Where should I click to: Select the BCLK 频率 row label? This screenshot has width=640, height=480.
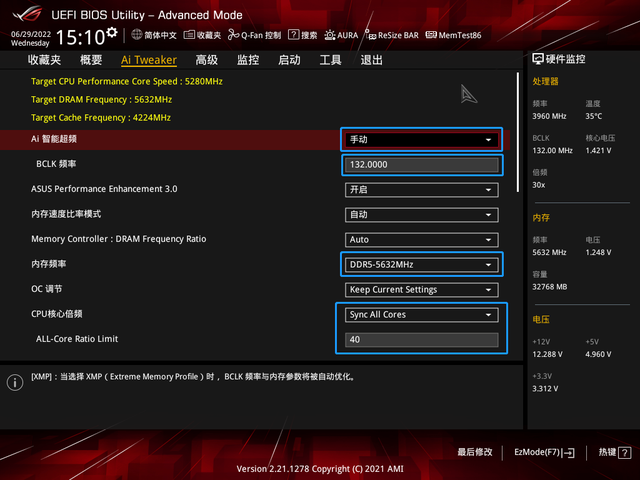(56, 164)
